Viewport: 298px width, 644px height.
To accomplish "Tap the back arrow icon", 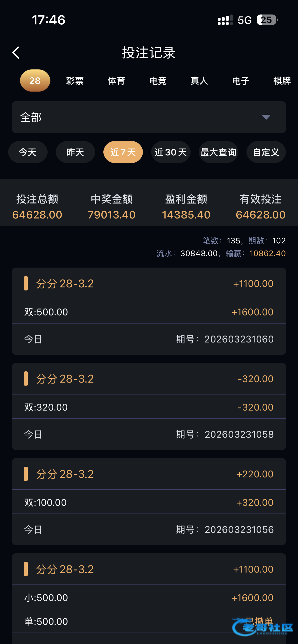I will (16, 53).
